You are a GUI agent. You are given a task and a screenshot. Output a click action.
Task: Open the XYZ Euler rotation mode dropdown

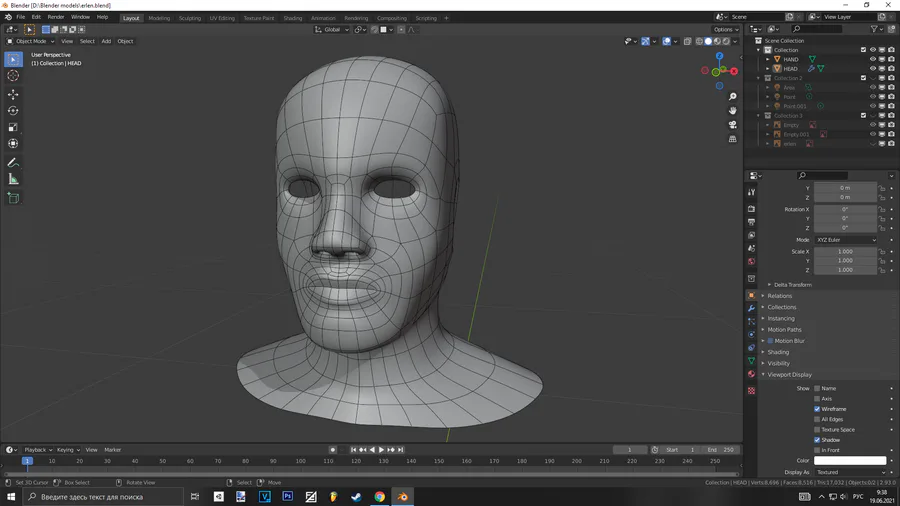(845, 240)
